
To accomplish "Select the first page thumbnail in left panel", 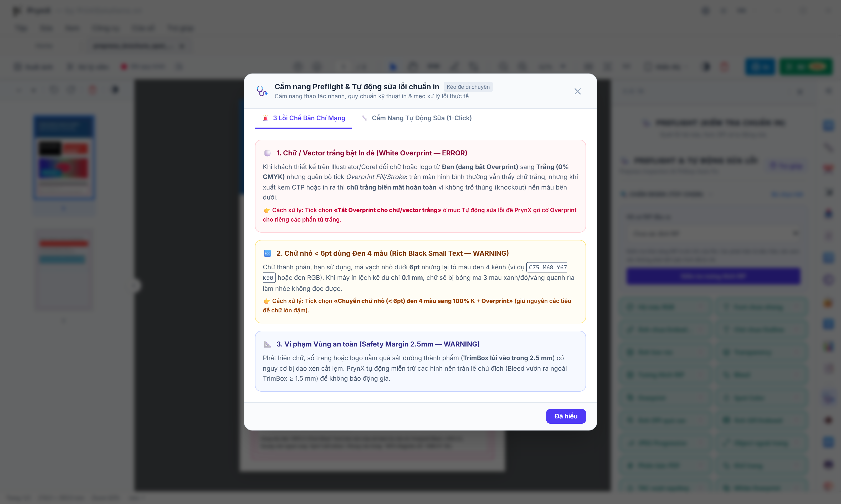I will click(64, 157).
